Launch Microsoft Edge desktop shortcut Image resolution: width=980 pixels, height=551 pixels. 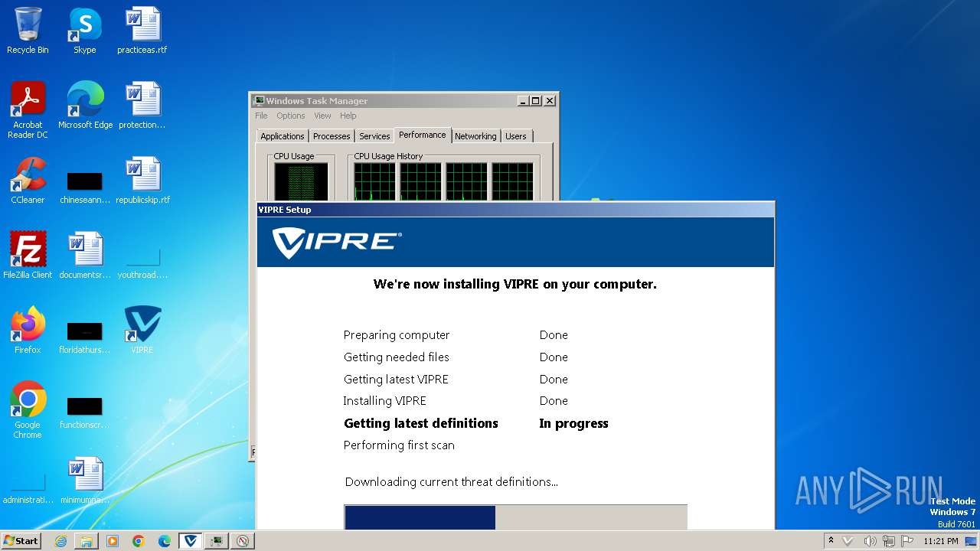[x=85, y=105]
